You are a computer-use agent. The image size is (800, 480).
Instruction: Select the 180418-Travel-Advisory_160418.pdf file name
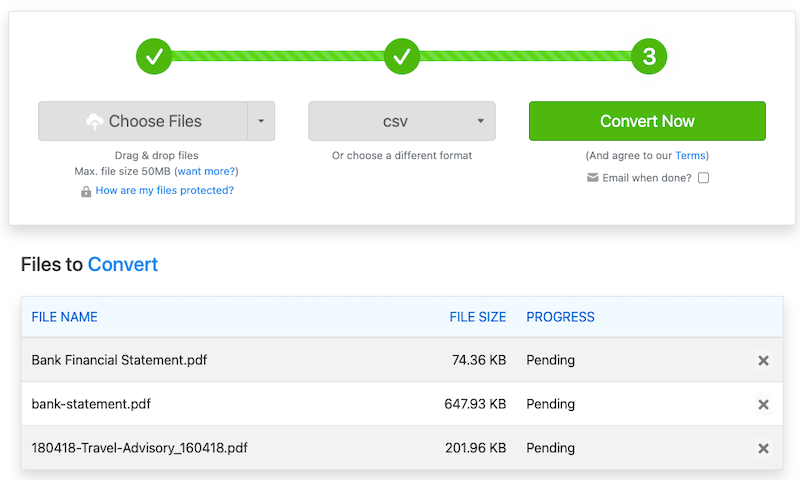pos(139,448)
